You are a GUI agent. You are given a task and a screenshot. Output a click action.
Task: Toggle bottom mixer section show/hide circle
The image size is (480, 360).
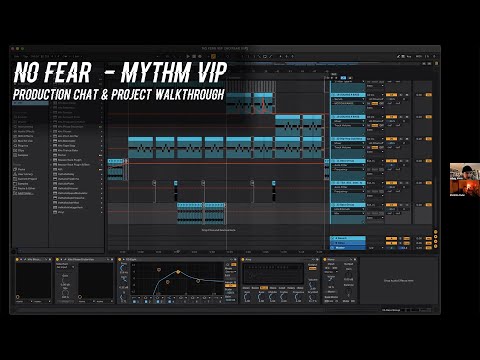tap(435, 246)
